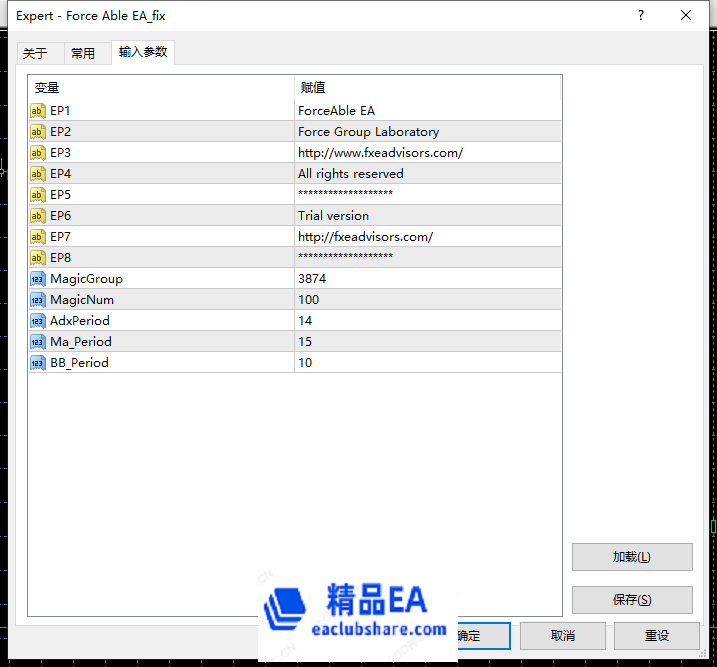Click the MagicGroup variable name

point(86,279)
